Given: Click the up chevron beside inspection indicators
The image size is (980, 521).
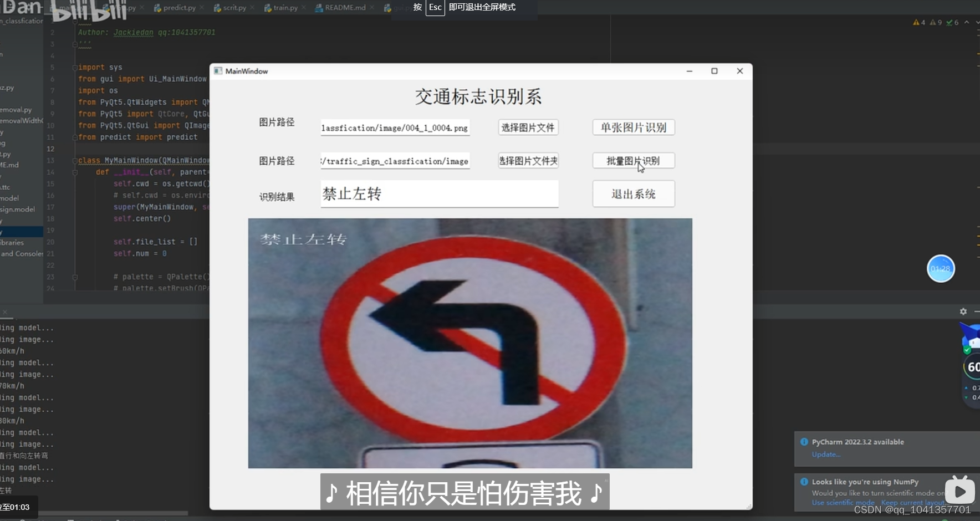Looking at the screenshot, I should tap(967, 23).
